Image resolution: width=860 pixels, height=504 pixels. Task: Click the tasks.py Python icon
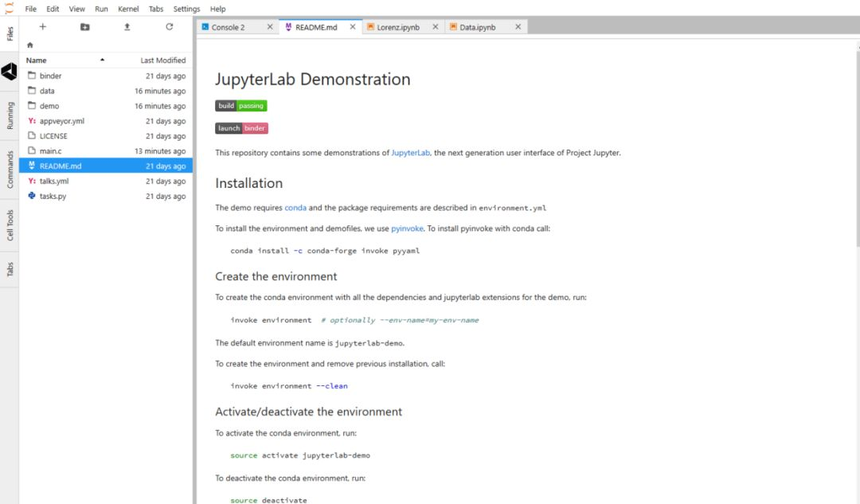point(32,195)
